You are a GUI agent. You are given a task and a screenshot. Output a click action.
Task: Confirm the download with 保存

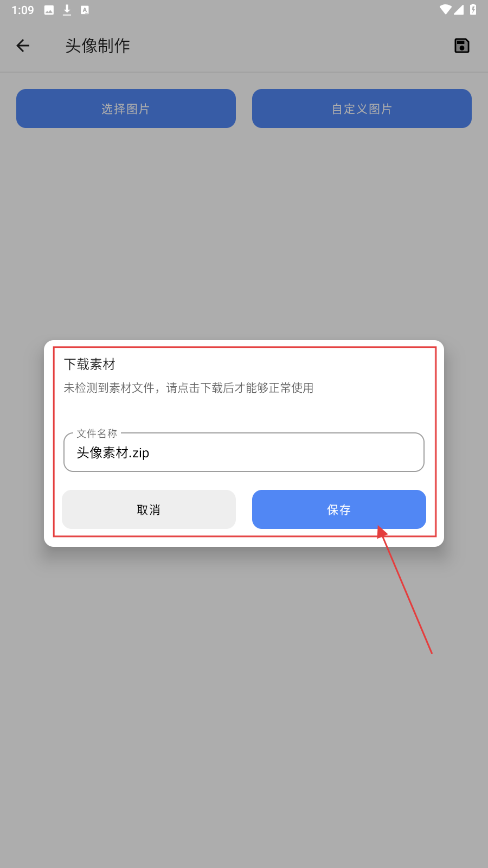click(339, 509)
